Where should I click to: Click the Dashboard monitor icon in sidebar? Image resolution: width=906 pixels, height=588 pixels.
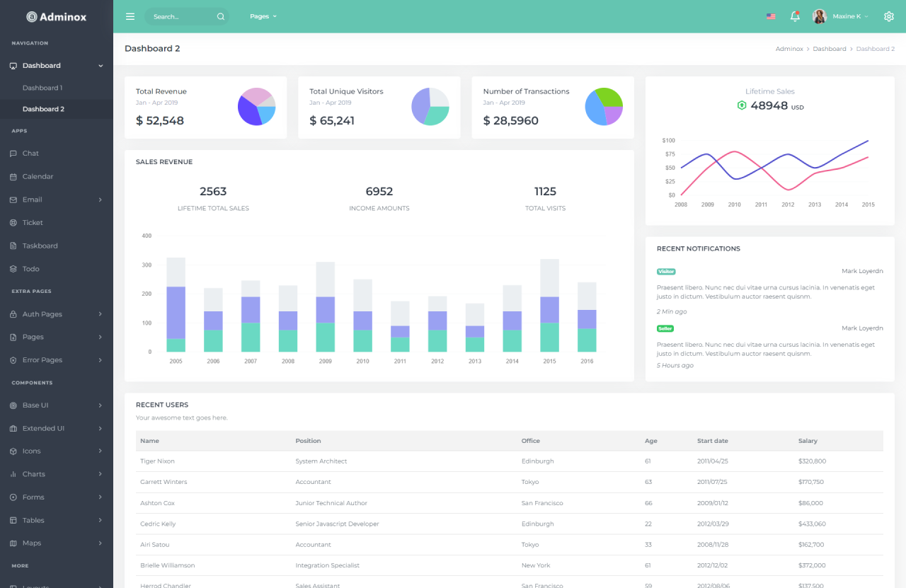(x=13, y=66)
